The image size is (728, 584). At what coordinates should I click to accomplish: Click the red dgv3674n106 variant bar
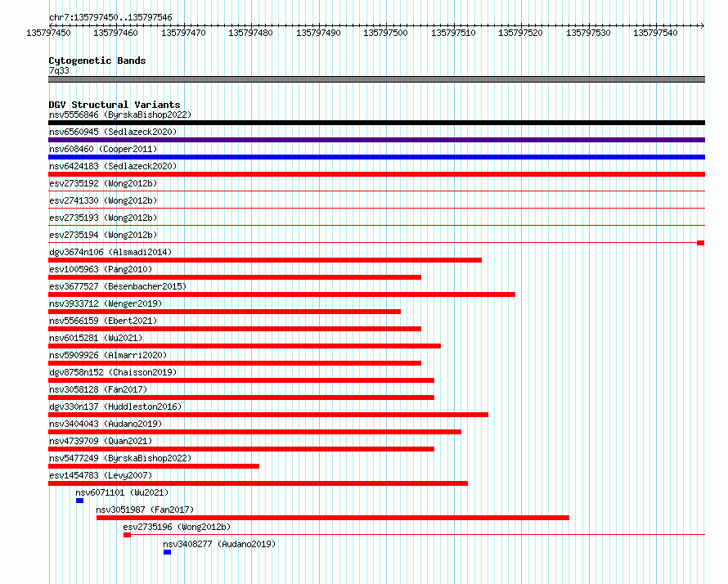pyautogui.click(x=265, y=260)
